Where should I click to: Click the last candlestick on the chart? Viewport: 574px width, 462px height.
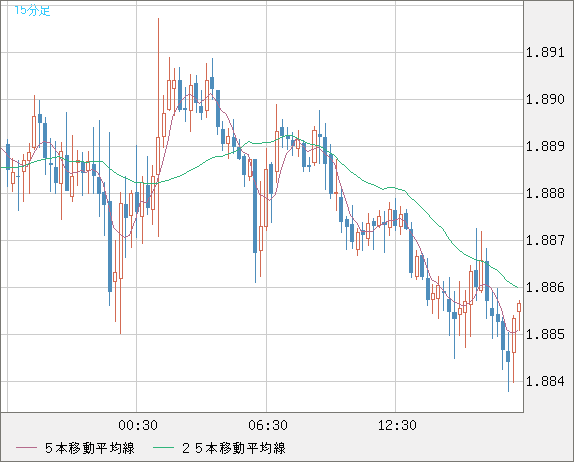(x=519, y=315)
